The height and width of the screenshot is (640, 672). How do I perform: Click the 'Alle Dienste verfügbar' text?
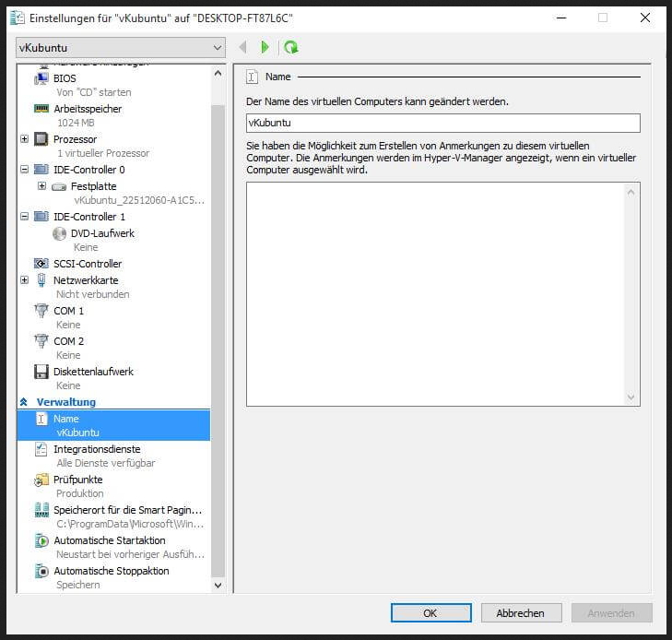click(x=106, y=463)
